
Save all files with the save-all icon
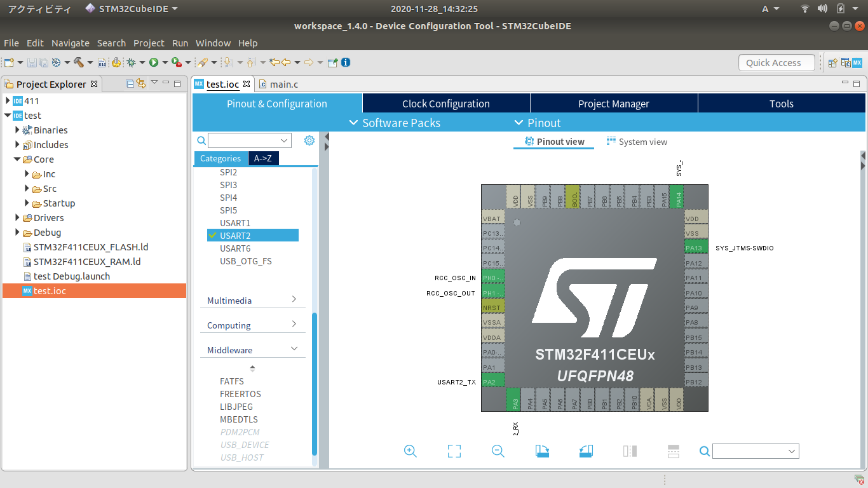(43, 62)
